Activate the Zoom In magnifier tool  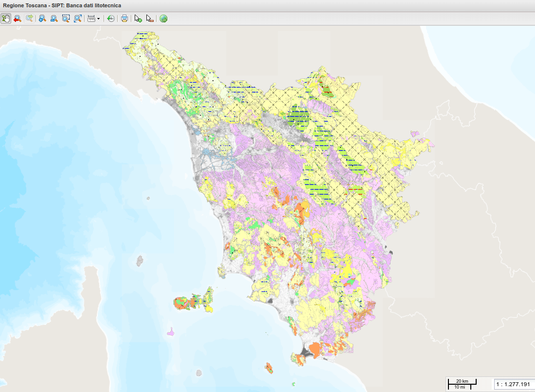pos(42,18)
